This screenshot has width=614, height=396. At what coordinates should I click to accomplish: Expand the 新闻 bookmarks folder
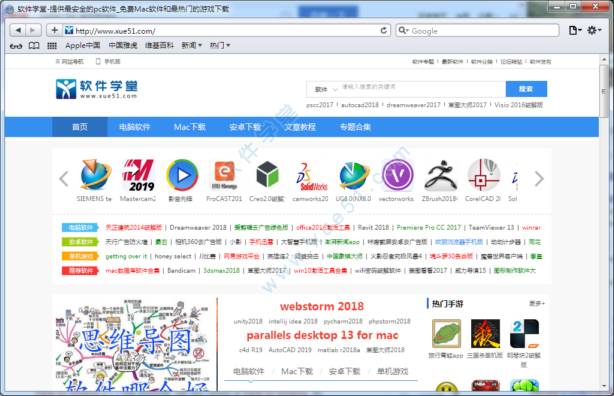click(x=191, y=45)
